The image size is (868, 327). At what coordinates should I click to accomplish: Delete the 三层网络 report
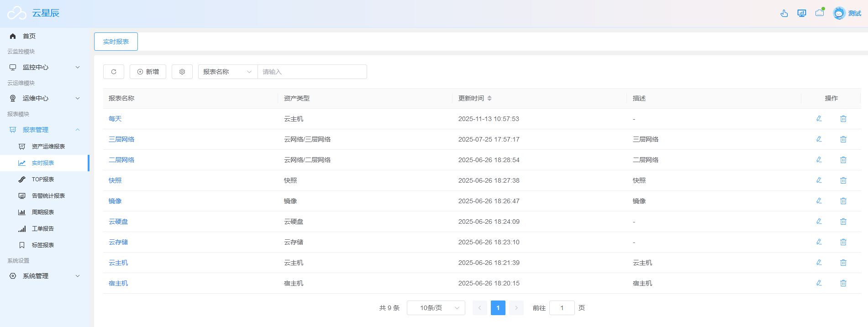click(x=843, y=139)
